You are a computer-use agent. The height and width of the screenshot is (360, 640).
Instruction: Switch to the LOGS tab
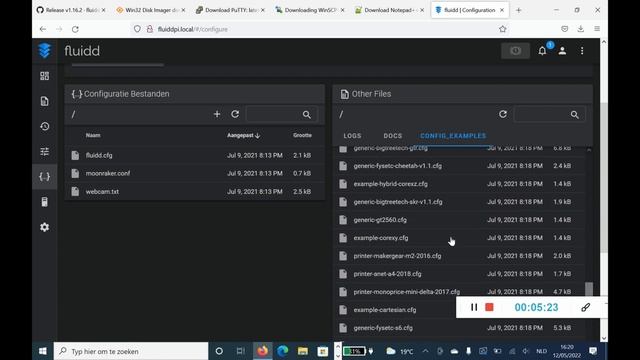pos(352,136)
